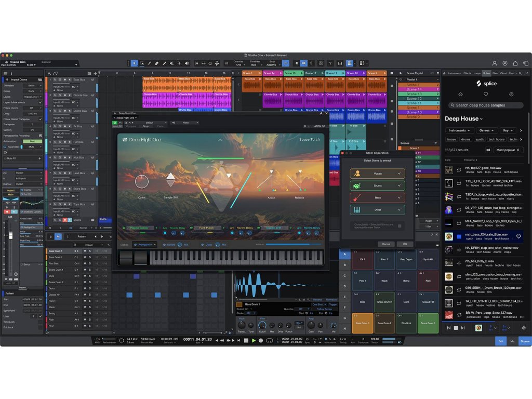
Task: Like the msh_bass_124_rate_Bbm.wav sample
Action: (518, 236)
